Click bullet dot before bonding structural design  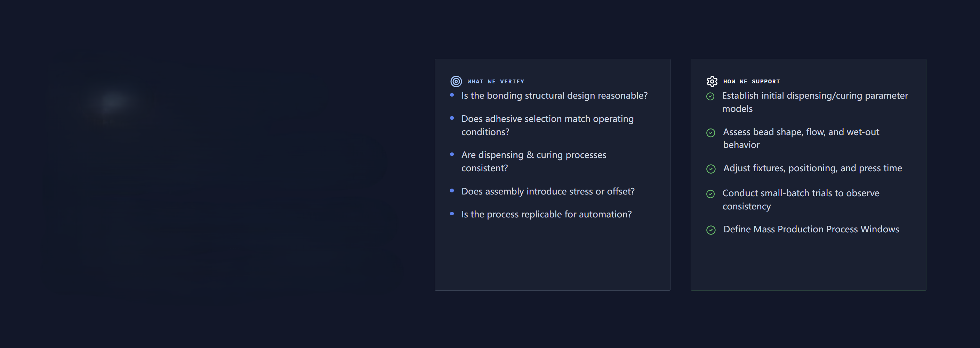click(x=452, y=95)
